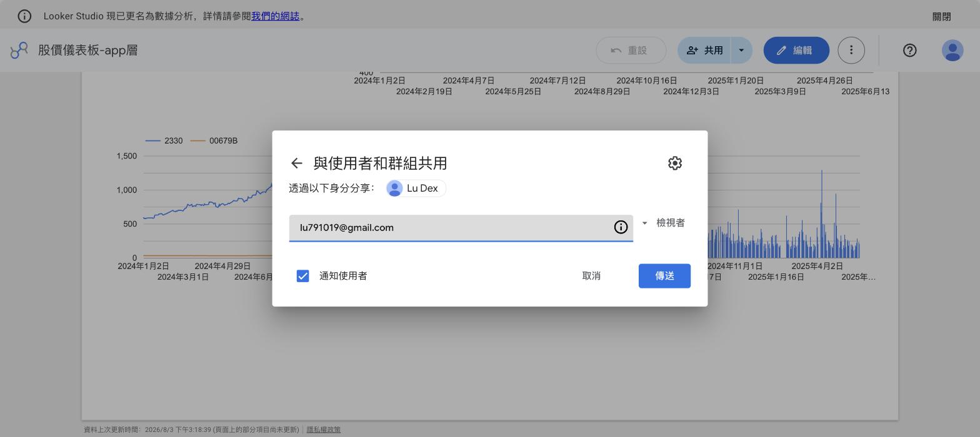Click the 2024年10月16日 axis label

(x=647, y=81)
